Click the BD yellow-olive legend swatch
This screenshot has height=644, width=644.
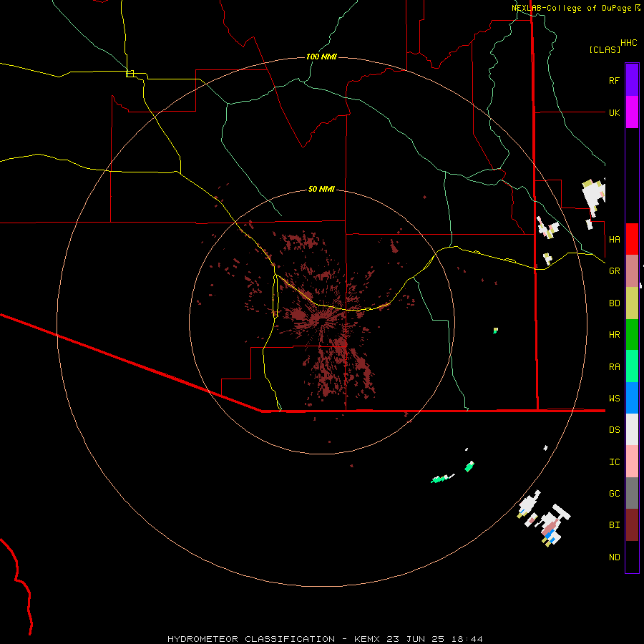click(632, 303)
